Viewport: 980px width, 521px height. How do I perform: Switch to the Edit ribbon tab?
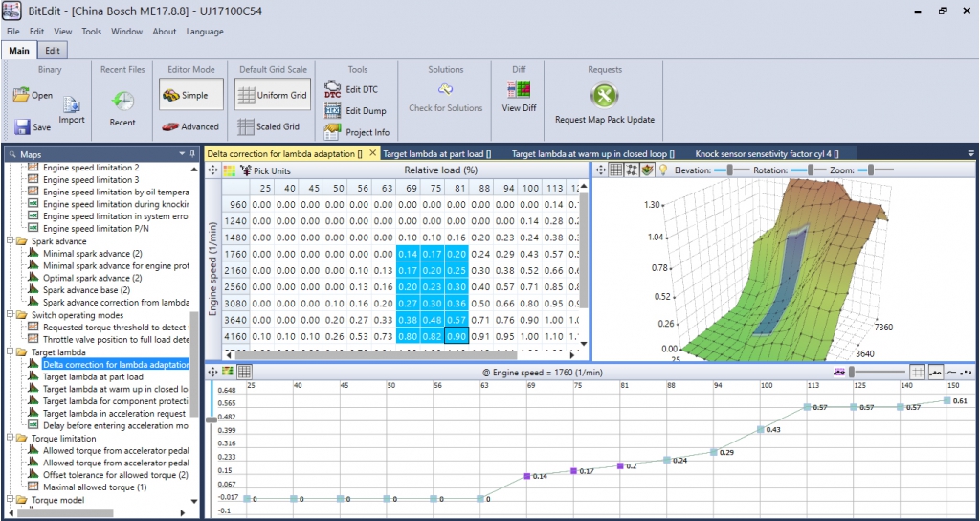click(x=53, y=51)
